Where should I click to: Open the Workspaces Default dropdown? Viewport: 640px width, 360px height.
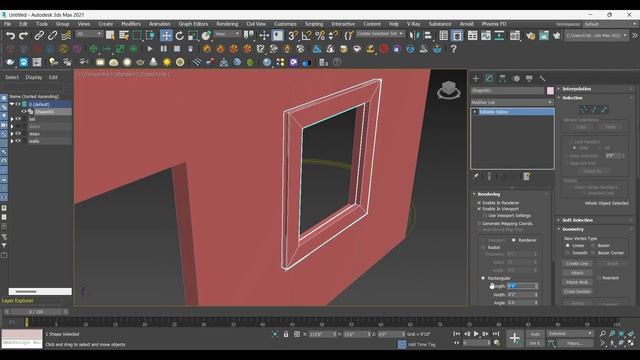(x=610, y=24)
